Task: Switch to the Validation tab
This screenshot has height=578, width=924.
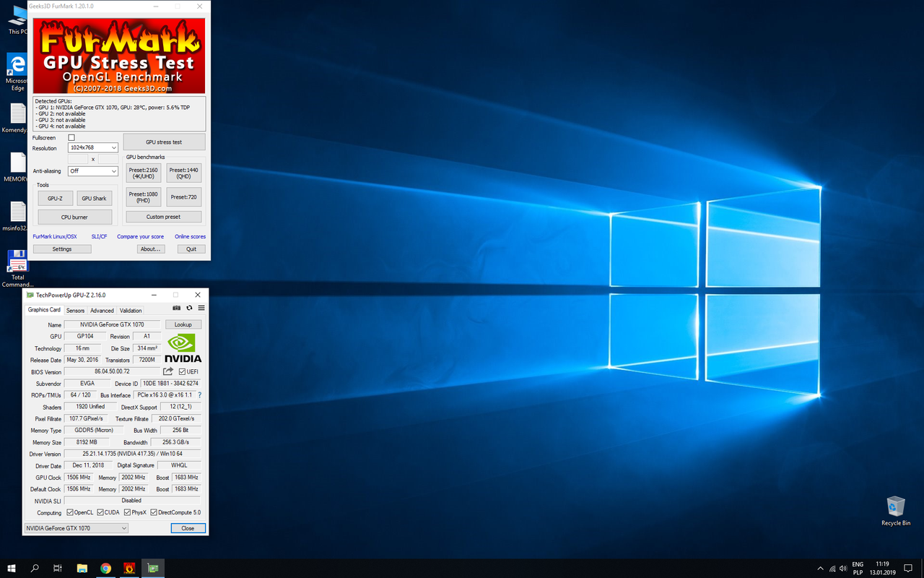Action: pos(131,311)
